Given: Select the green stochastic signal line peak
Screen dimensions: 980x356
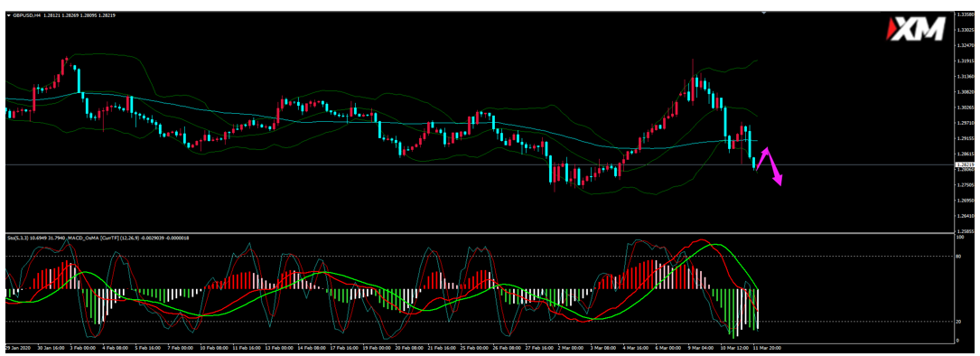Looking at the screenshot, I should click(719, 245).
